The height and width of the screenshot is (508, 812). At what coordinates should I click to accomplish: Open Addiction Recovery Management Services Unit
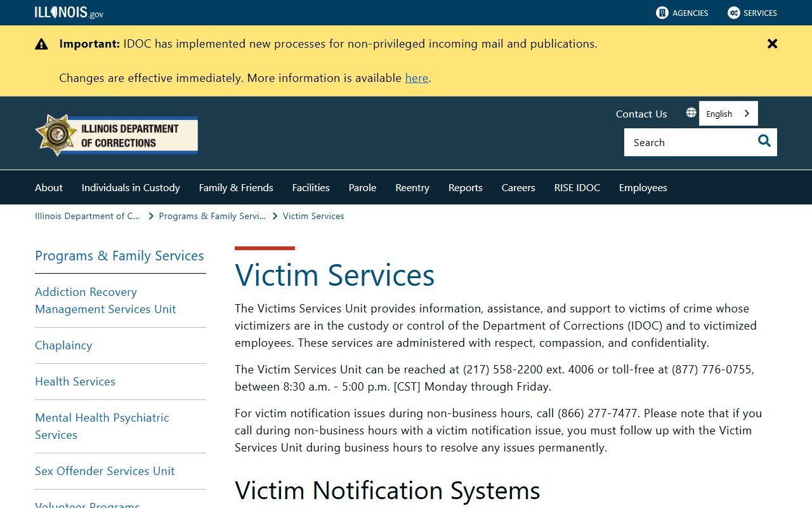105,300
